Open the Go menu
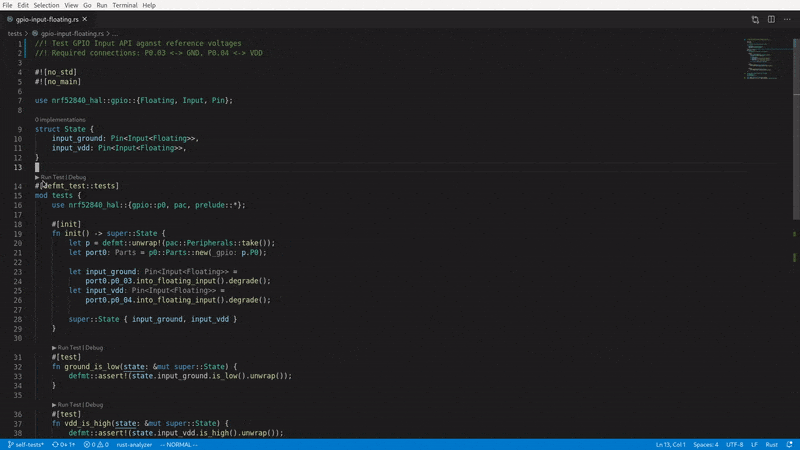800x450 pixels. (87, 5)
